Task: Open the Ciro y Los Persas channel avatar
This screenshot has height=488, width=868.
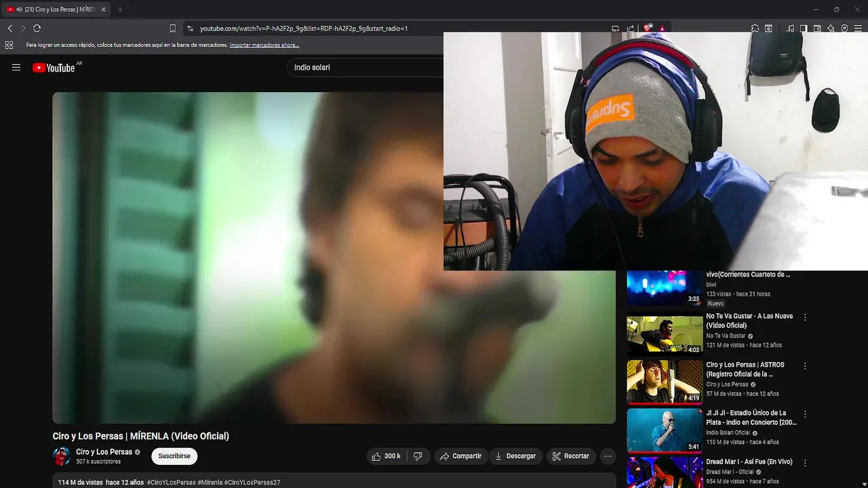Action: pyautogui.click(x=62, y=456)
